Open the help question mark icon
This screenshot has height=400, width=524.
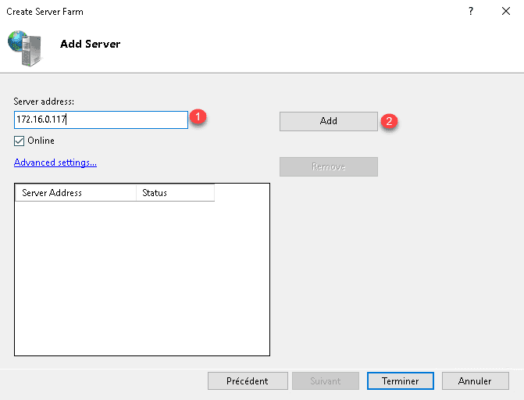point(471,11)
